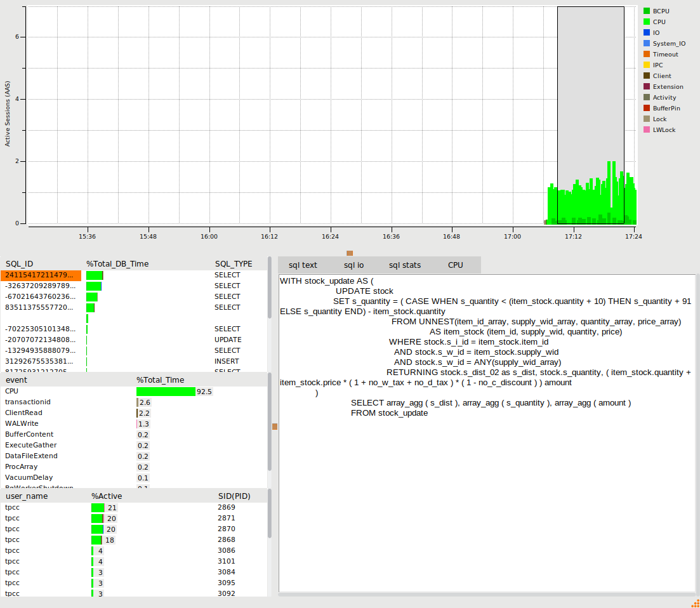Click the BCPU legend color square
This screenshot has height=608, width=700.
pos(646,11)
